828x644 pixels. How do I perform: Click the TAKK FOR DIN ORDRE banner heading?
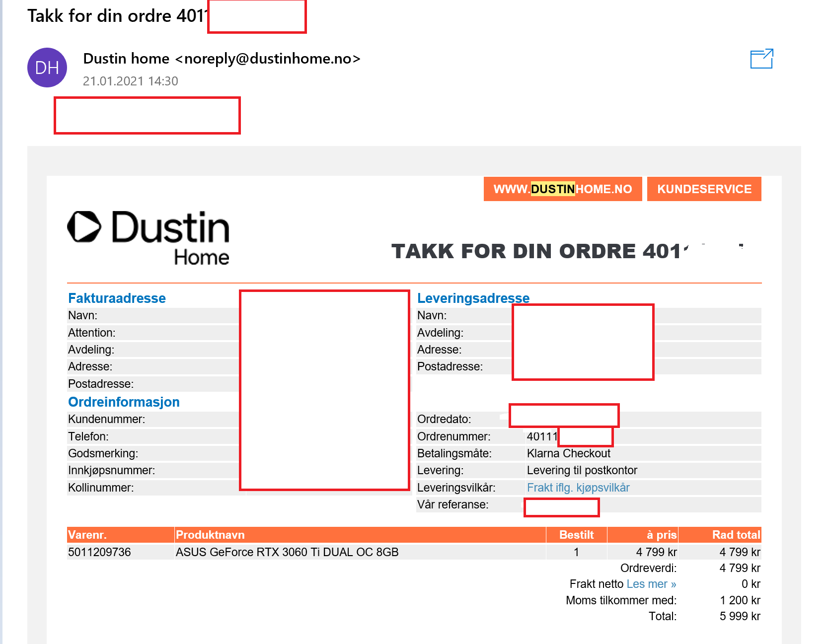[540, 251]
